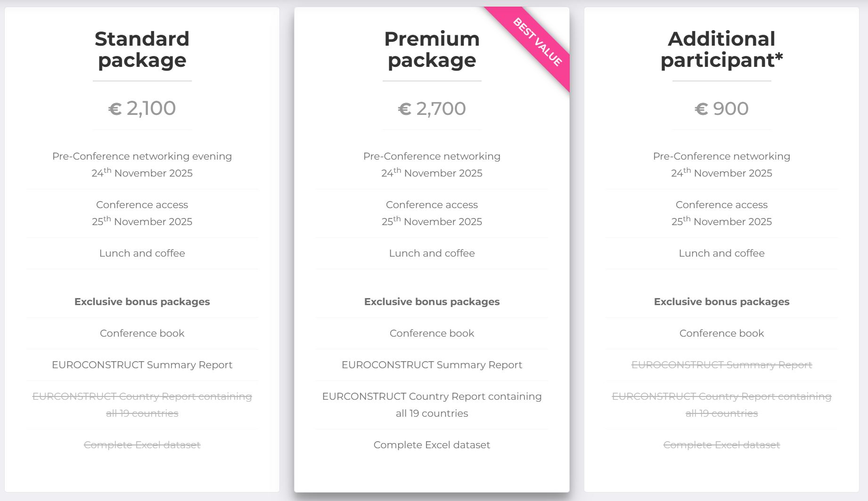Click Country Report containing all 19 countries, Premium
Viewport: 868px width, 501px height.
tap(432, 405)
